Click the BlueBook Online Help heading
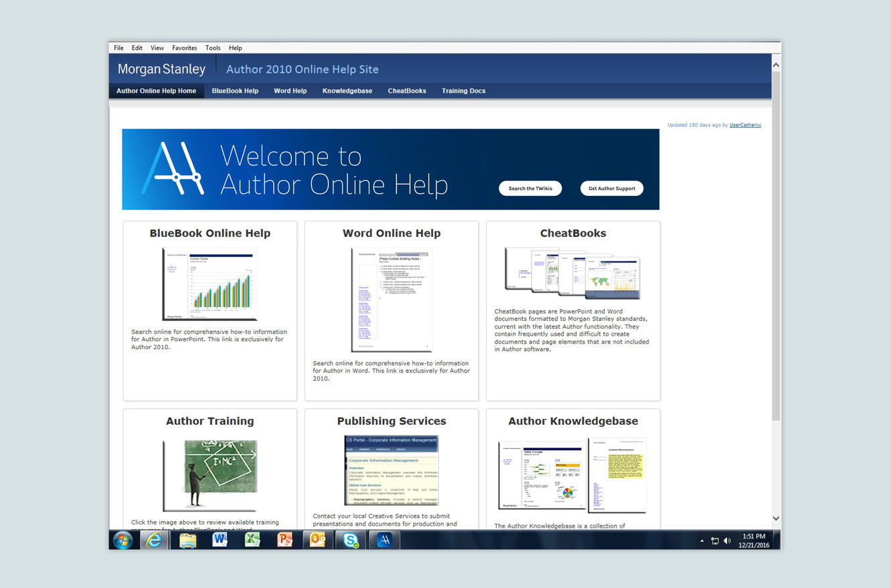The image size is (891, 588). 210,233
